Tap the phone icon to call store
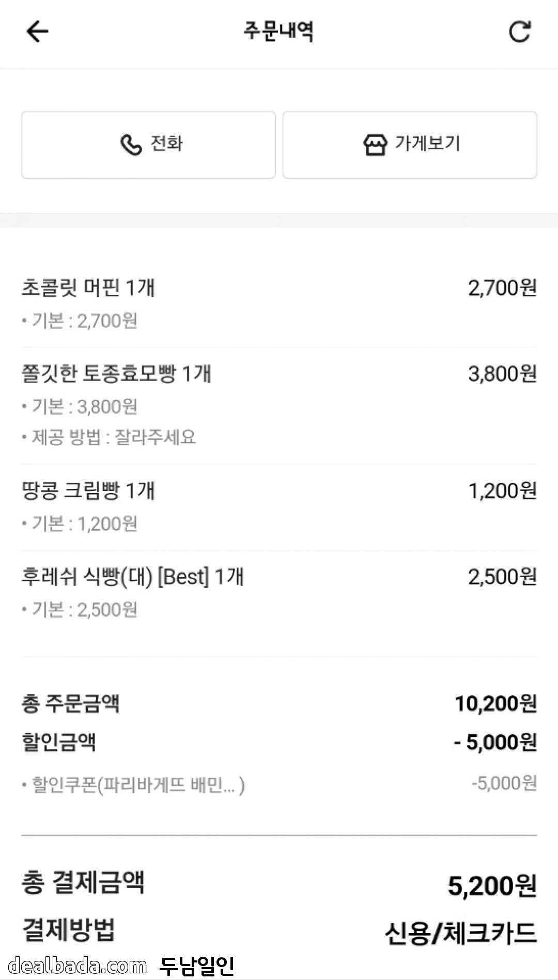The width and height of the screenshot is (558, 980). (131, 145)
